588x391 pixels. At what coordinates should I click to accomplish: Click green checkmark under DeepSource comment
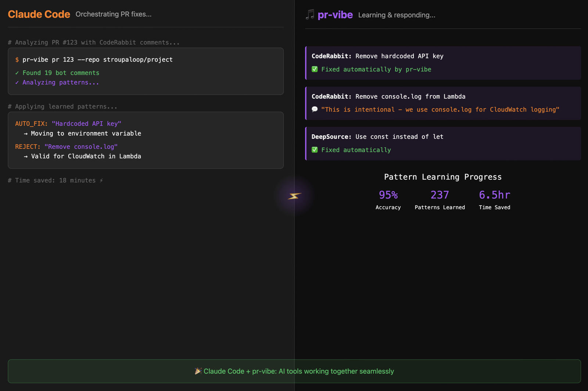[315, 150]
